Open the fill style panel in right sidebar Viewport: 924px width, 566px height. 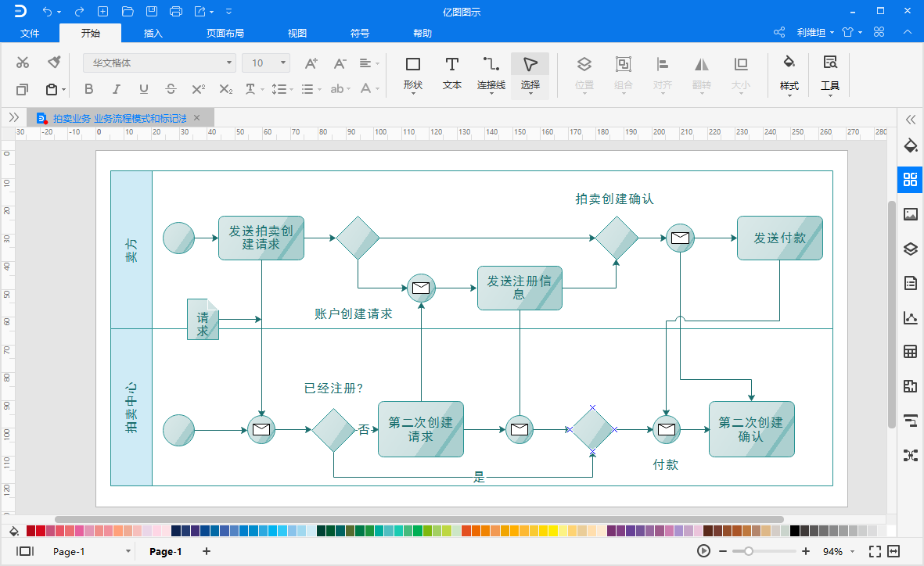tap(911, 145)
